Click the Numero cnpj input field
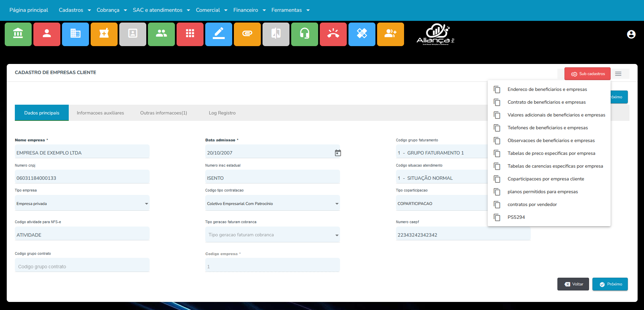 82,178
